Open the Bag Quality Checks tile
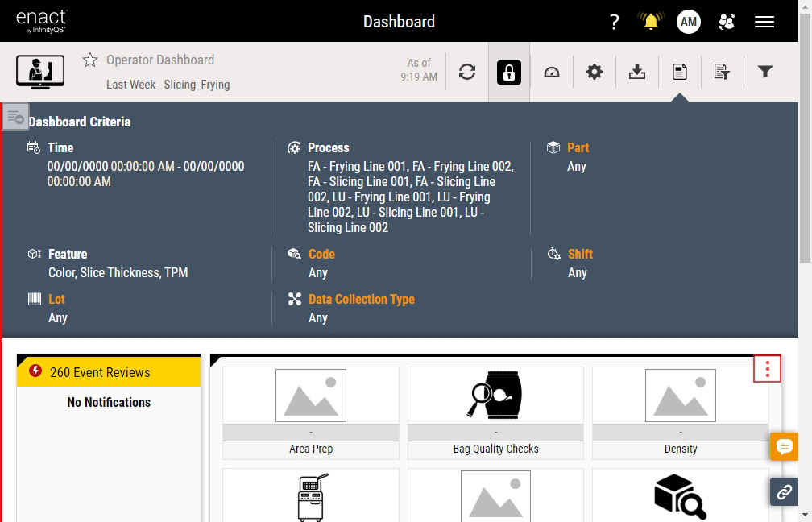The image size is (812, 522). pos(495,412)
